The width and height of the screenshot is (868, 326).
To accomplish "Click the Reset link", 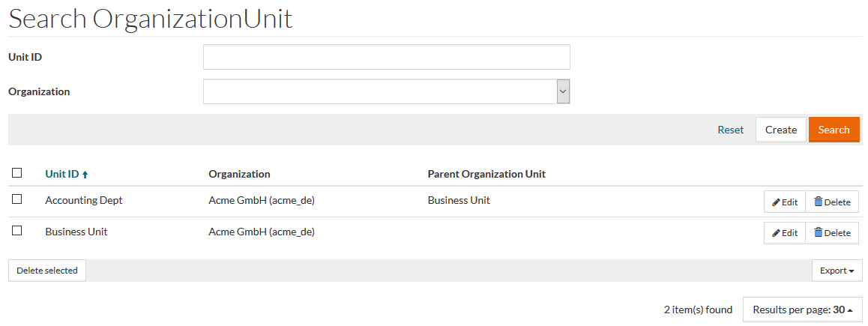I will pyautogui.click(x=730, y=130).
